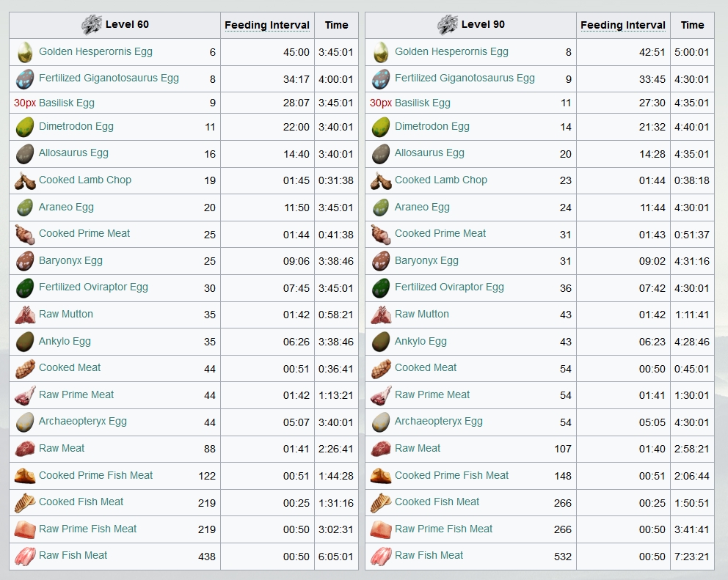Click the Raw Fish Meat icon in Level 60 table
The image size is (728, 580).
coord(25,556)
